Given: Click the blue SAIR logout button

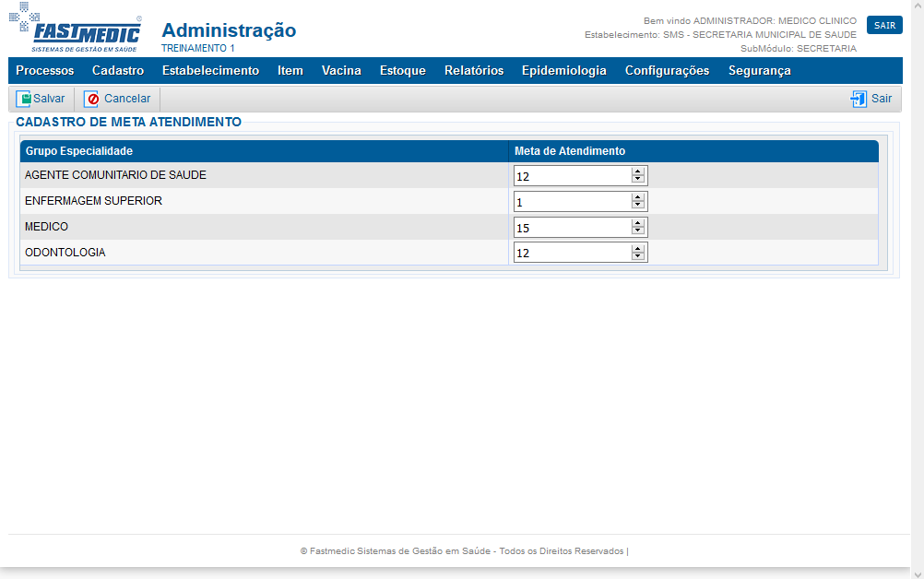Looking at the screenshot, I should point(884,25).
